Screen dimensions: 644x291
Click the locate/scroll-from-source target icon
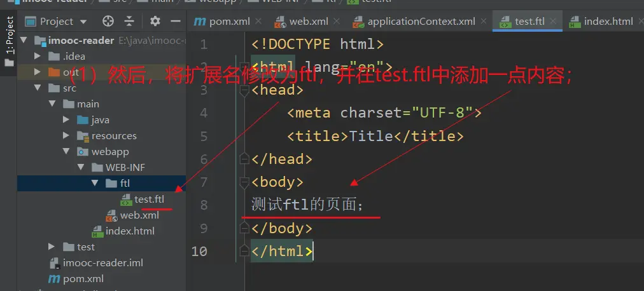coord(108,21)
